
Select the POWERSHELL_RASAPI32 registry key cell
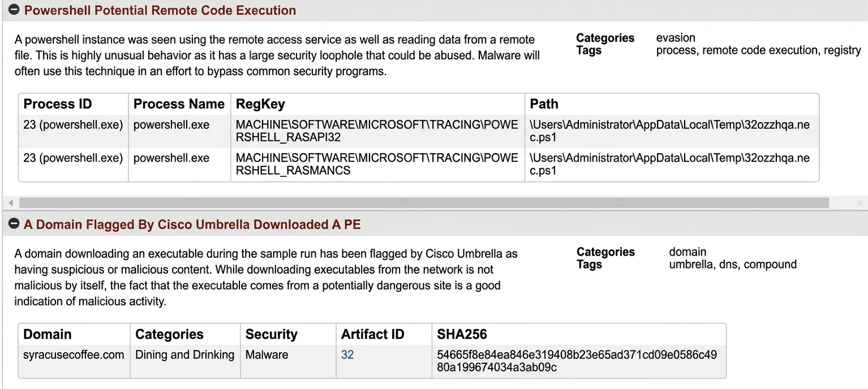377,131
